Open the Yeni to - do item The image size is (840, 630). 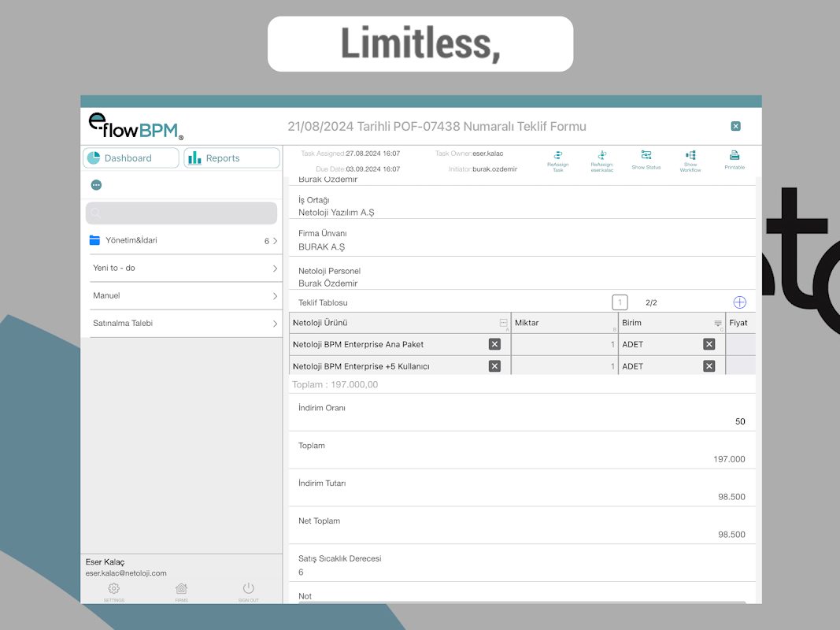(x=183, y=268)
